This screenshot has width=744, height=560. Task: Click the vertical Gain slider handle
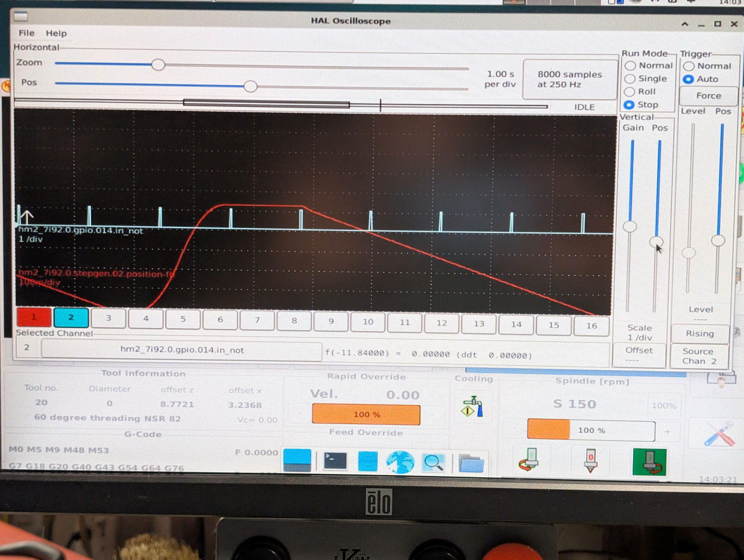tap(630, 226)
